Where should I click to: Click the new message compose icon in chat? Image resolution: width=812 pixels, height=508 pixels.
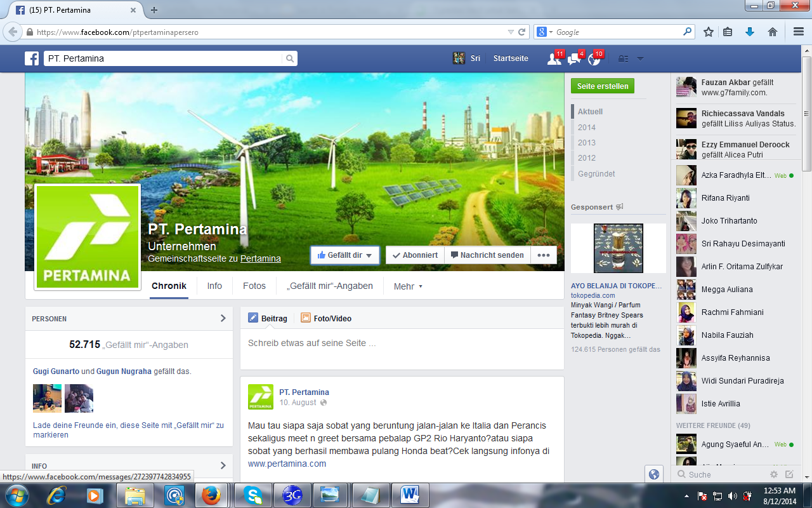coord(789,474)
